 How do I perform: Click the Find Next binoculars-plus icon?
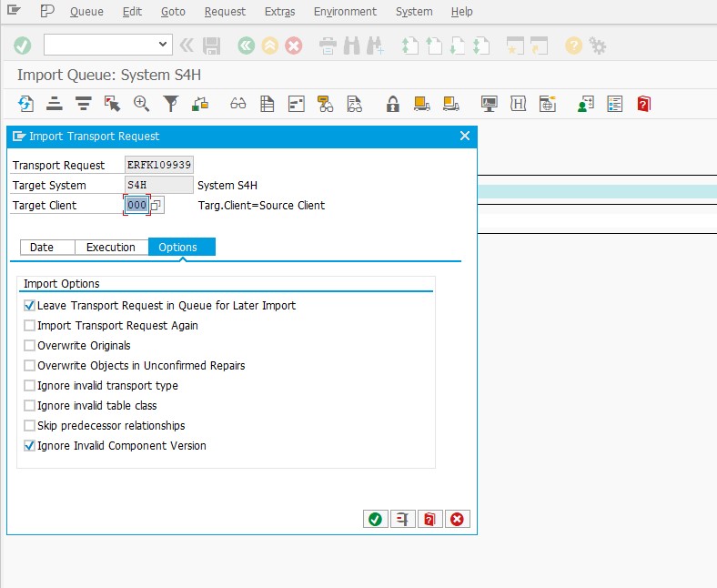[375, 46]
